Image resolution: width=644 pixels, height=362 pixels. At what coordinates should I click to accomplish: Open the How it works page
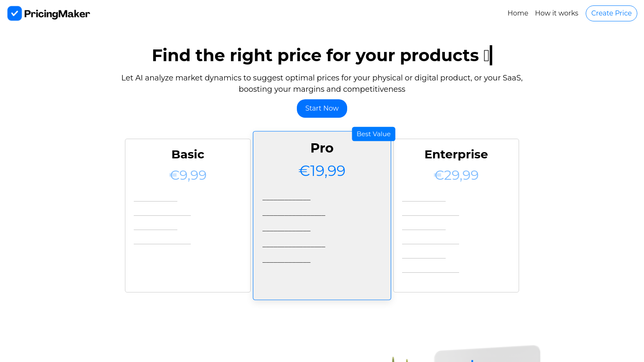[556, 13]
